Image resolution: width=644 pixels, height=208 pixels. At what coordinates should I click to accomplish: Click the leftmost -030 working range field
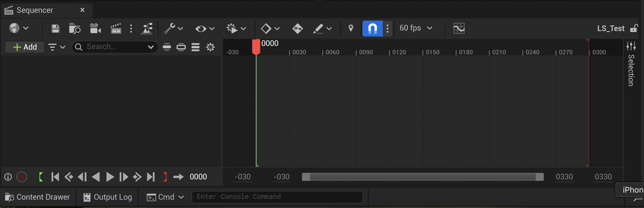click(243, 177)
